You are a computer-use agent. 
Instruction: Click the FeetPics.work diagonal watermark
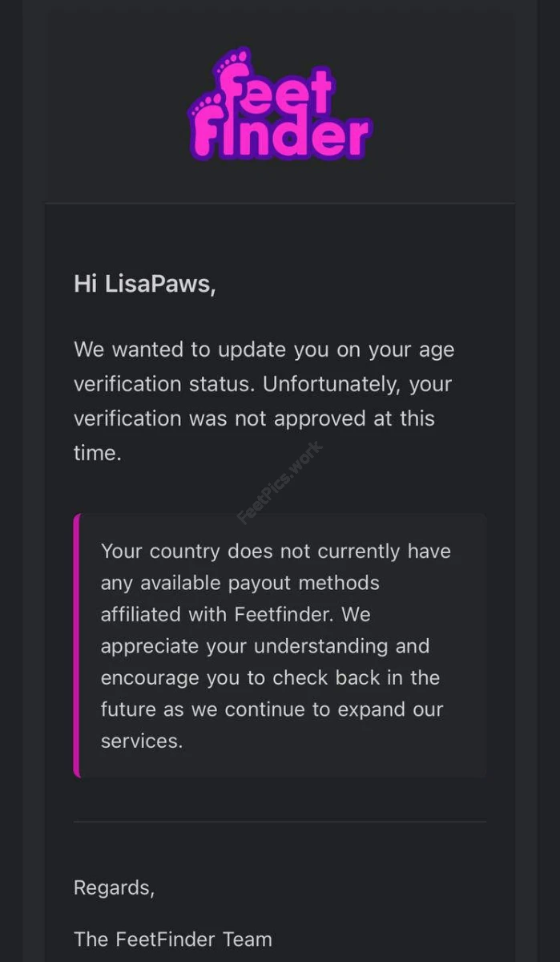(280, 482)
